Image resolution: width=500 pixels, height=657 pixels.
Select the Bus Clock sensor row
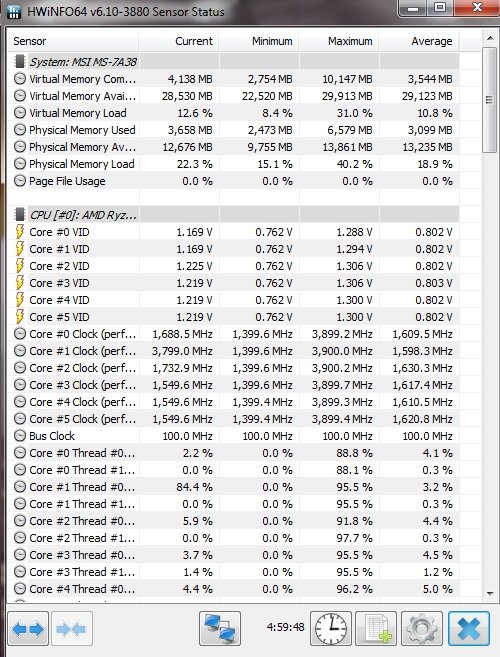pyautogui.click(x=233, y=436)
